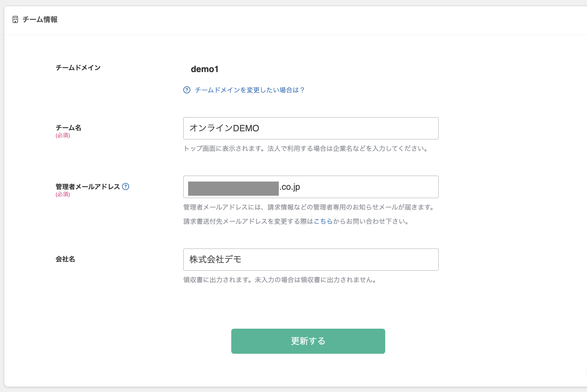
Task: Click the チーム情報 header title
Action: [x=40, y=20]
